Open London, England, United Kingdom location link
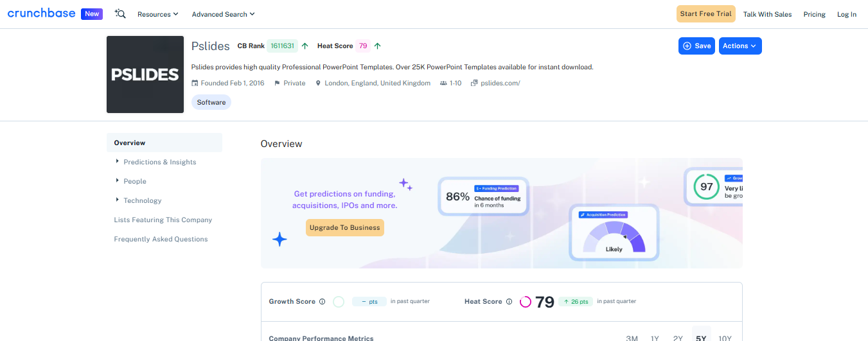This screenshot has width=868, height=341. tap(378, 83)
